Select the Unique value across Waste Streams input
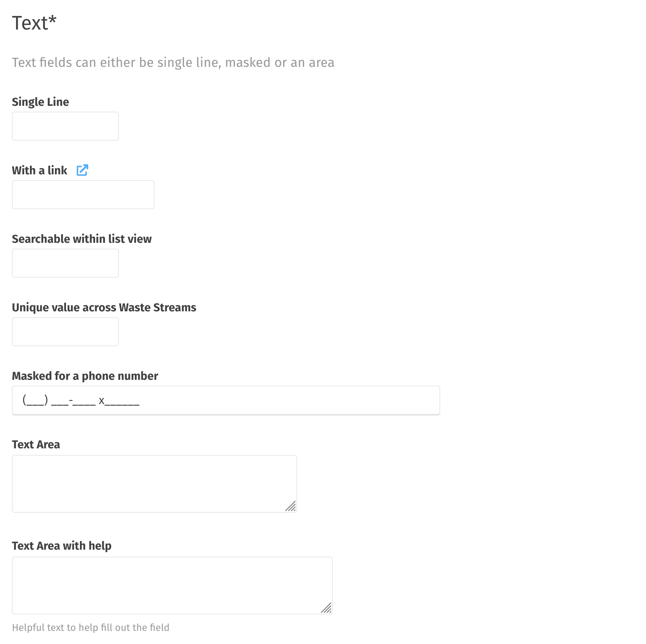Image resolution: width=646 pixels, height=644 pixels. tap(65, 331)
